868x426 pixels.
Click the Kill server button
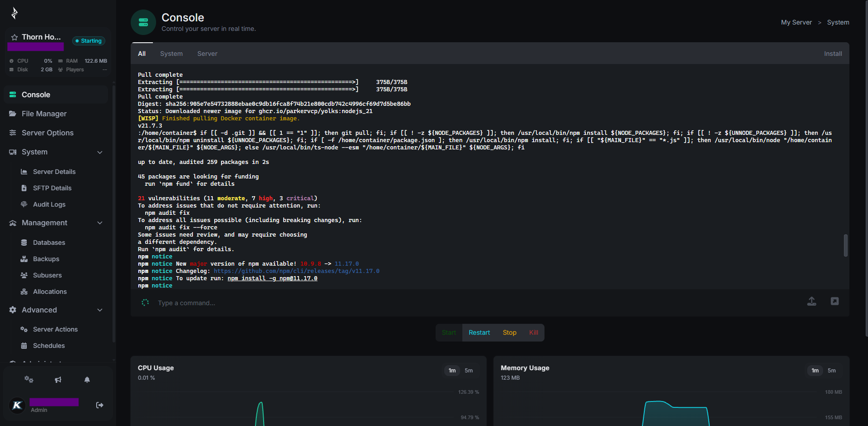[534, 332]
